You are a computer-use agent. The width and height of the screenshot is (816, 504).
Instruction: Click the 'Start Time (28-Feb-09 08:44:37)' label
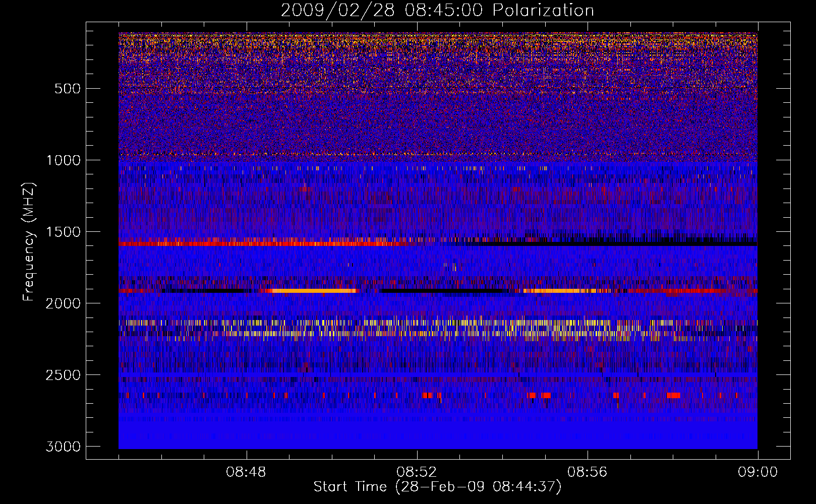[437, 487]
